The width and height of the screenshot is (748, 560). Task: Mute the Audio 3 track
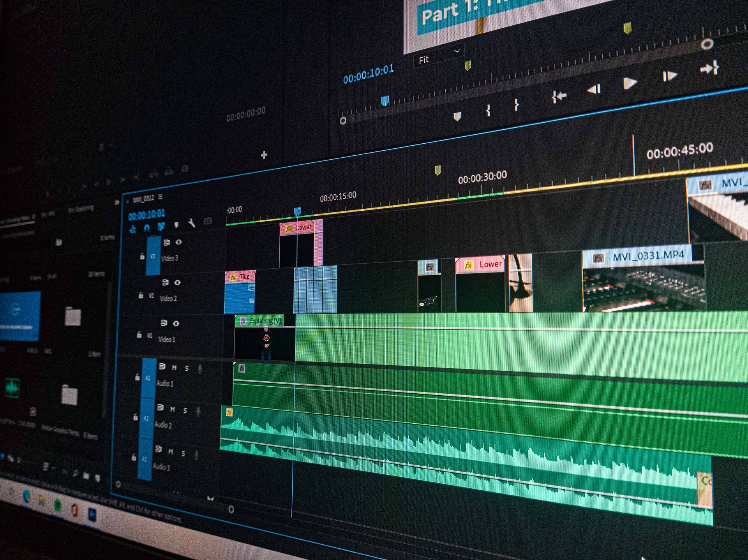[171, 451]
